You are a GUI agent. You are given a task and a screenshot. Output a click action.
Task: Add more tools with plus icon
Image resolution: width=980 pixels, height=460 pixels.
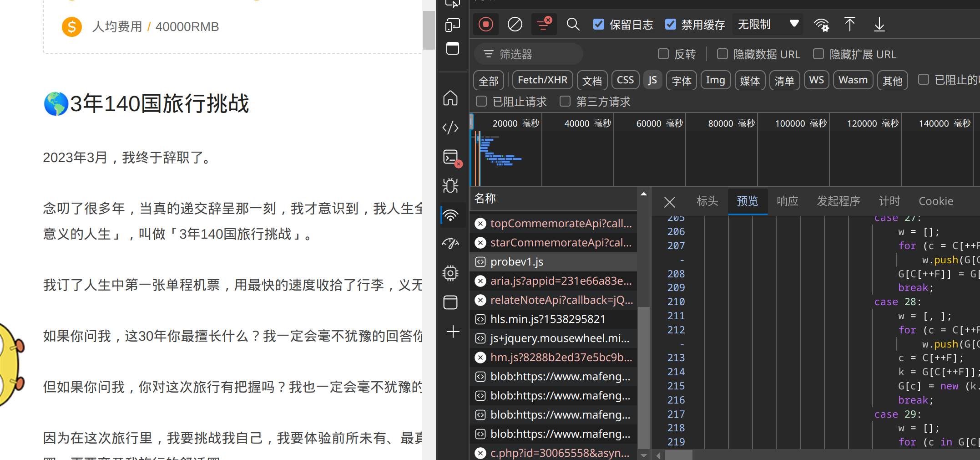(453, 332)
